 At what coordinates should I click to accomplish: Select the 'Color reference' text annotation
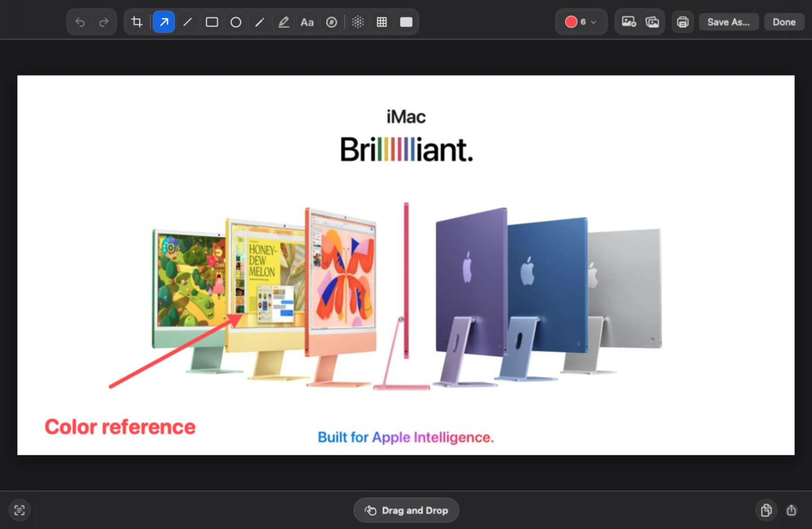120,427
